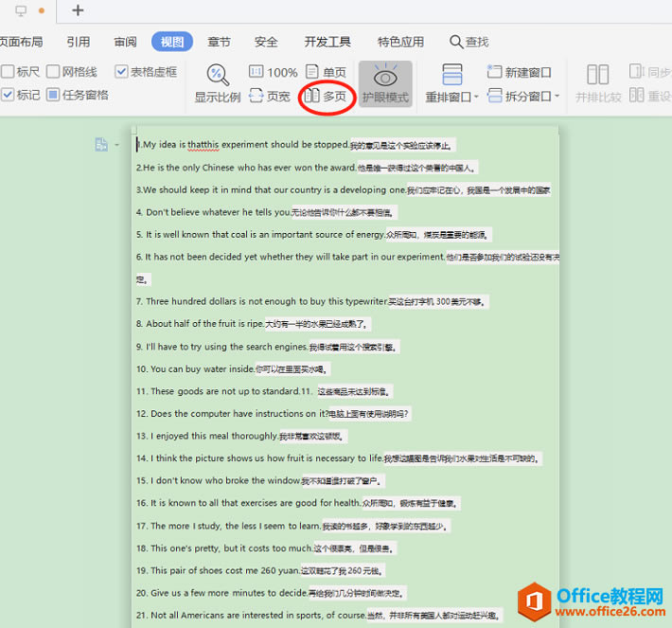Click line 'Does the computer have instructions on it'
The image size is (672, 628).
click(x=274, y=414)
